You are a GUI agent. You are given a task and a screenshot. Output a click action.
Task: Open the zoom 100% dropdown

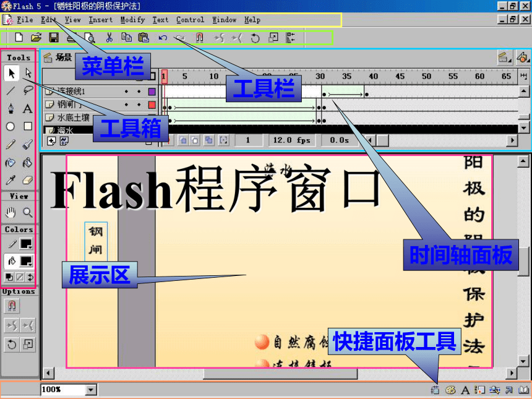coord(90,390)
